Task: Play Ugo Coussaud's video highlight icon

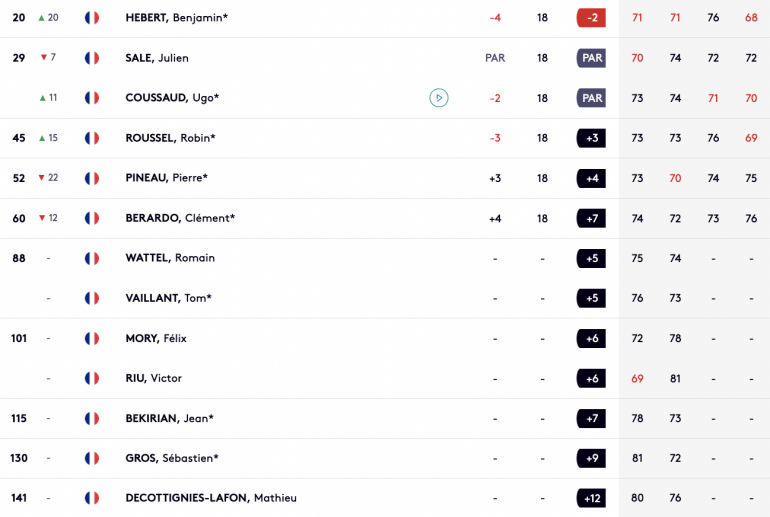Action: (439, 98)
